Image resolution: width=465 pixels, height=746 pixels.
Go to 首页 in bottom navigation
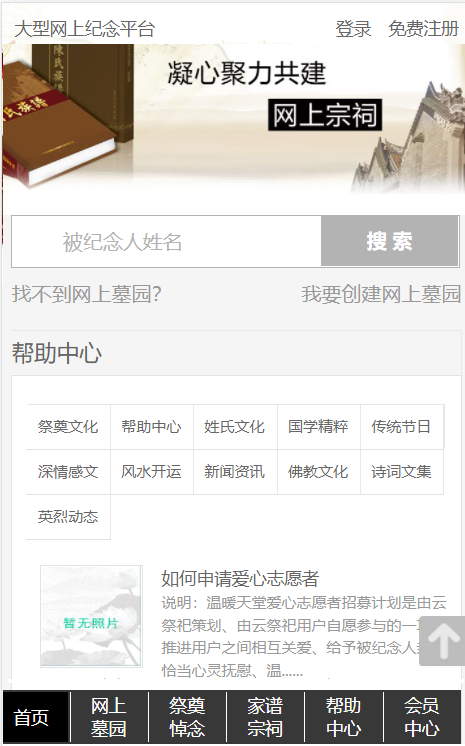(x=31, y=717)
